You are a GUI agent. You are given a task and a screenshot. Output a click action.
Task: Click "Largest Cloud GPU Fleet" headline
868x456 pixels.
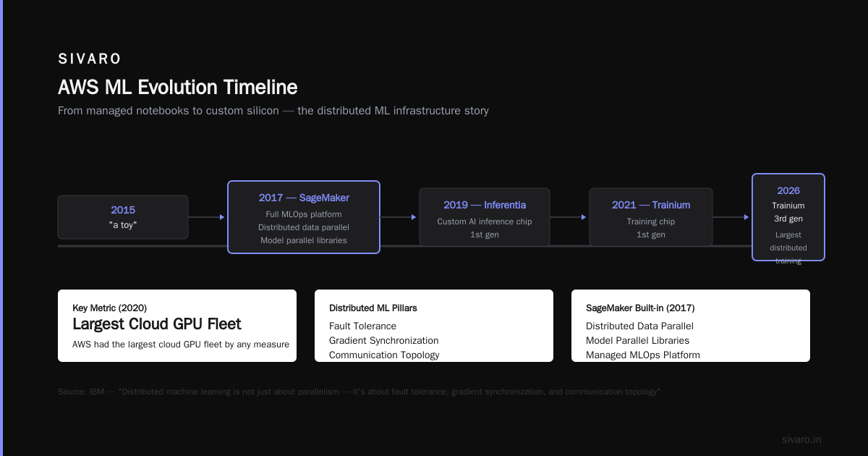157,324
